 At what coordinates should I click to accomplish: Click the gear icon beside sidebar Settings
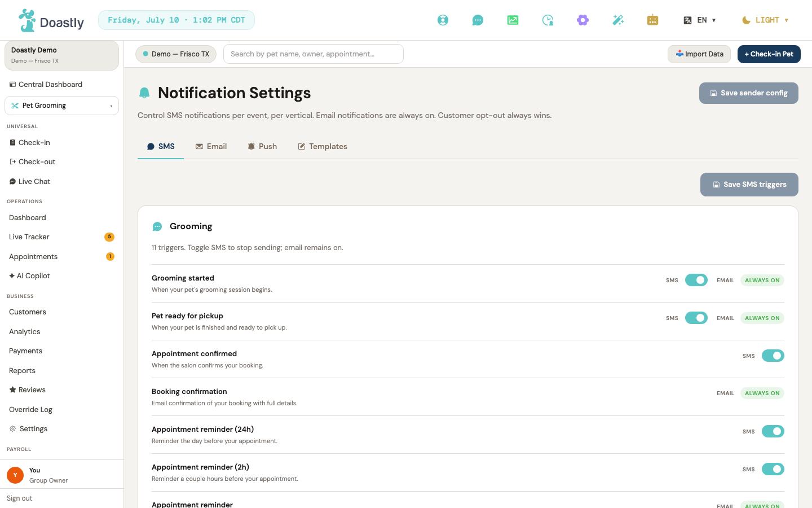[12, 429]
